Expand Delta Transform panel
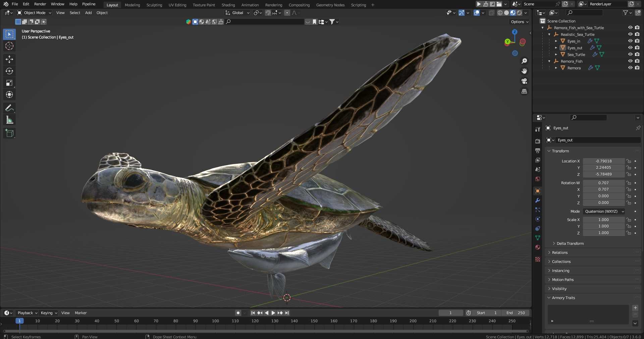644x339 pixels. point(570,244)
